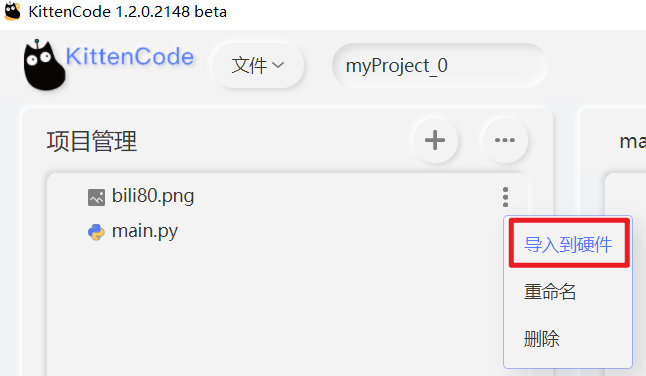Screen dimensions: 646x376
Task: Open the 文件 dropdown menu
Action: pyautogui.click(x=258, y=65)
